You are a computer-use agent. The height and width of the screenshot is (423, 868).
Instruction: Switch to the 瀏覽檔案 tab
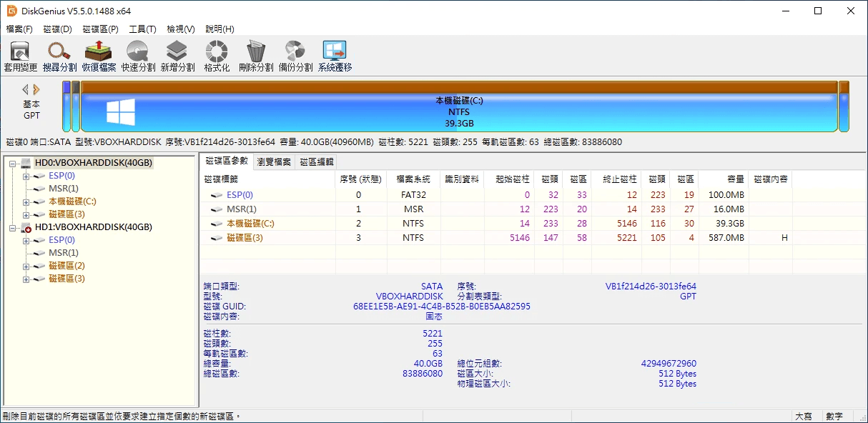pyautogui.click(x=274, y=162)
